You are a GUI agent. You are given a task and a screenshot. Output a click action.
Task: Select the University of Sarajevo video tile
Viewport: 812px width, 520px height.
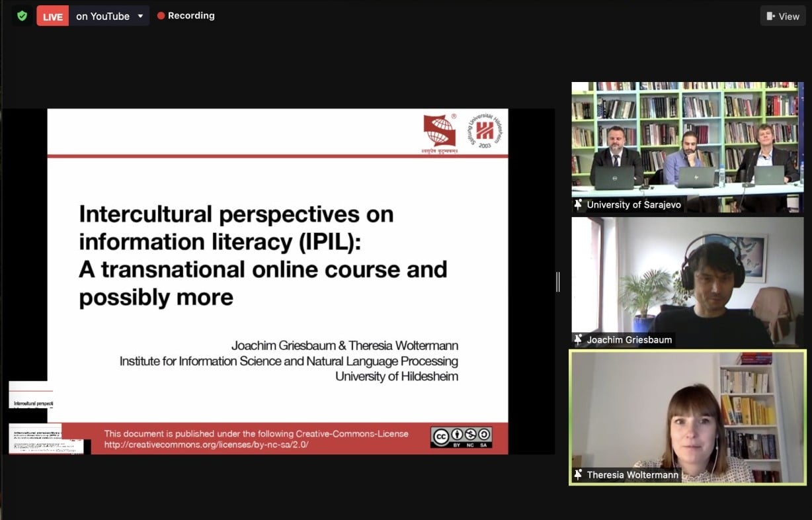[x=688, y=147]
